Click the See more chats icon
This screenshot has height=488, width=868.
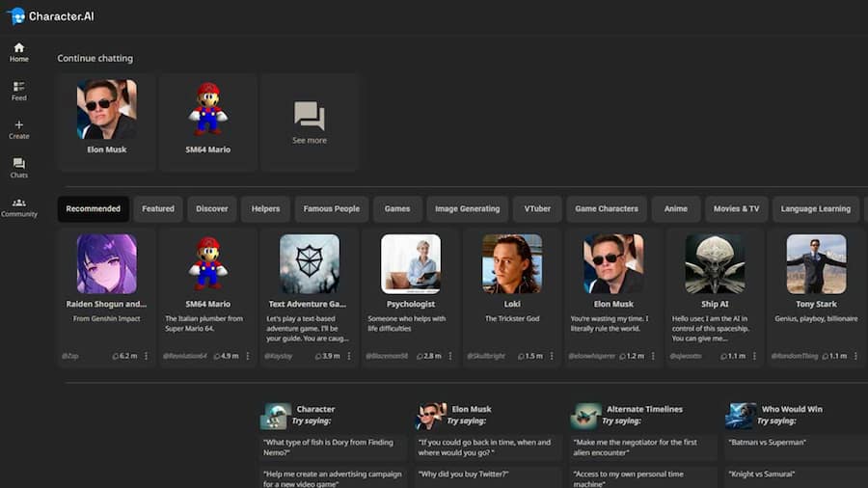tap(309, 117)
